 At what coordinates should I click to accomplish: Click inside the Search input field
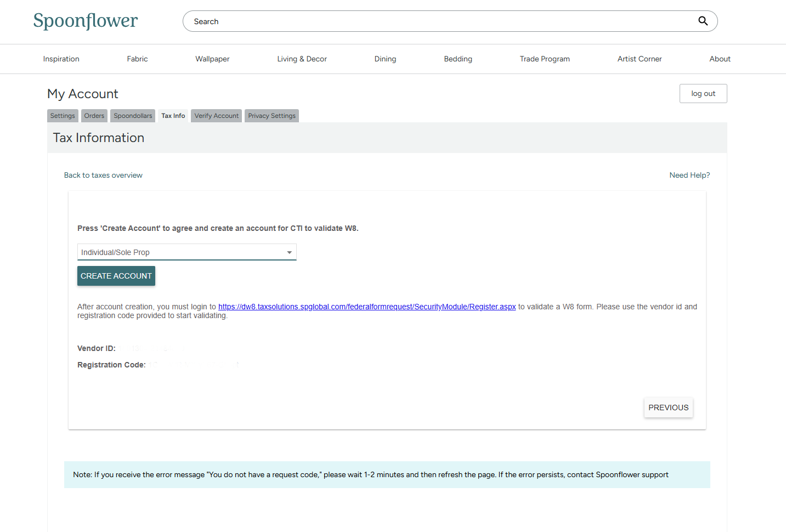coord(439,21)
